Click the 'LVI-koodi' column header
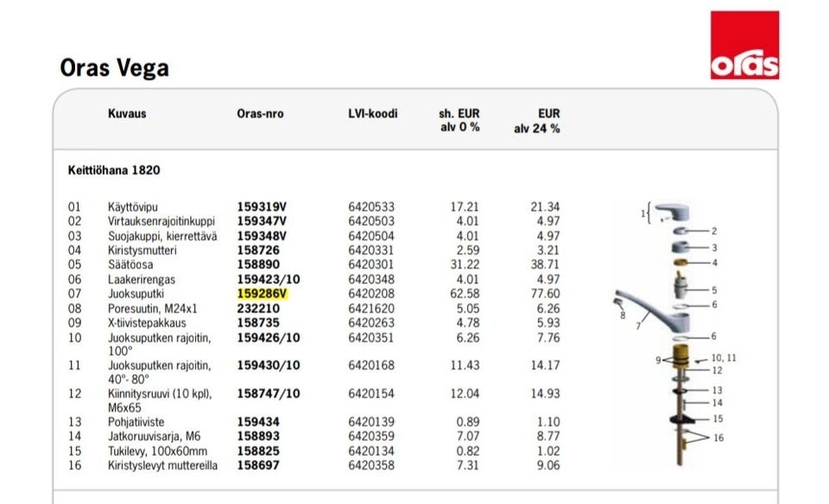Image resolution: width=829 pixels, height=504 pixels. 373,114
